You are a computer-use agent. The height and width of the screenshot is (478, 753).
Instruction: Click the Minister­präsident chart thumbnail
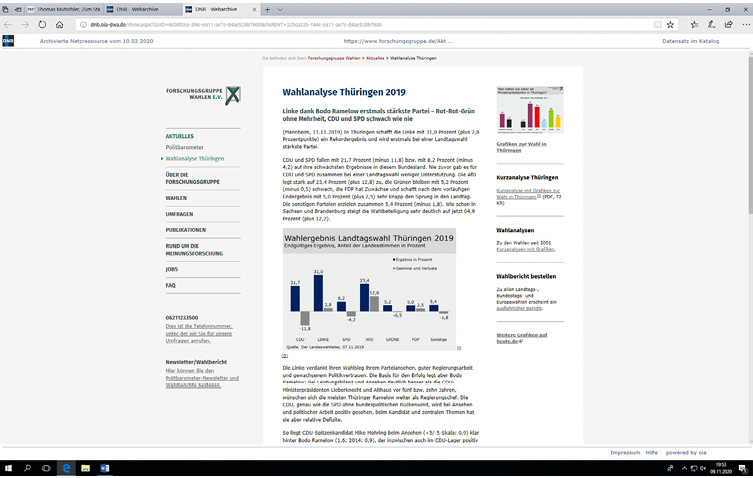(530, 110)
